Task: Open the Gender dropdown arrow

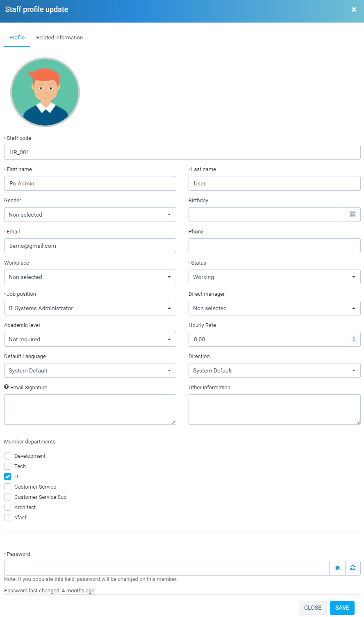Action: tap(170, 214)
